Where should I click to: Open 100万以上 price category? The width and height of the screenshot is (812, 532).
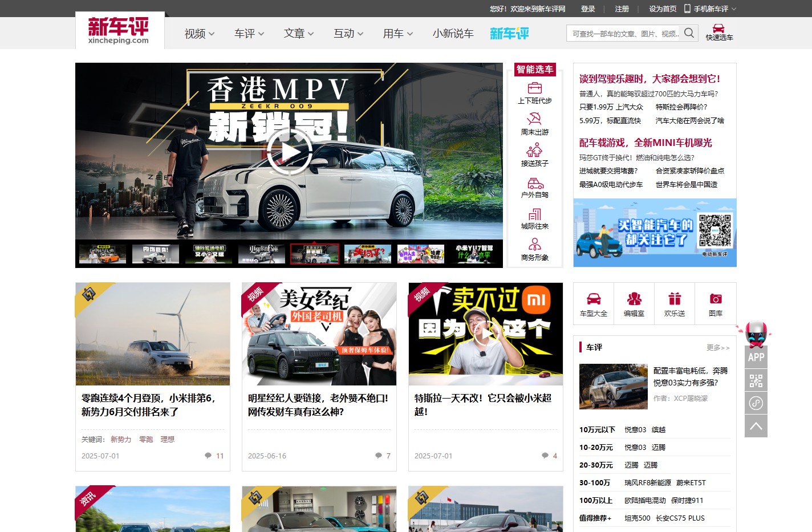pyautogui.click(x=596, y=501)
